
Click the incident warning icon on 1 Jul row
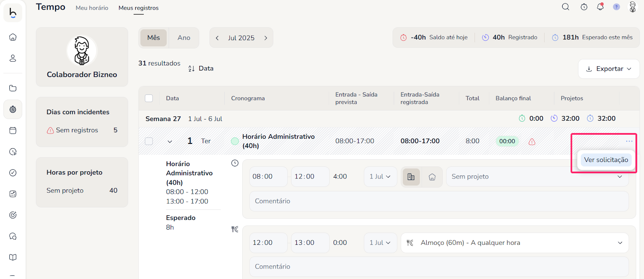pos(532,142)
